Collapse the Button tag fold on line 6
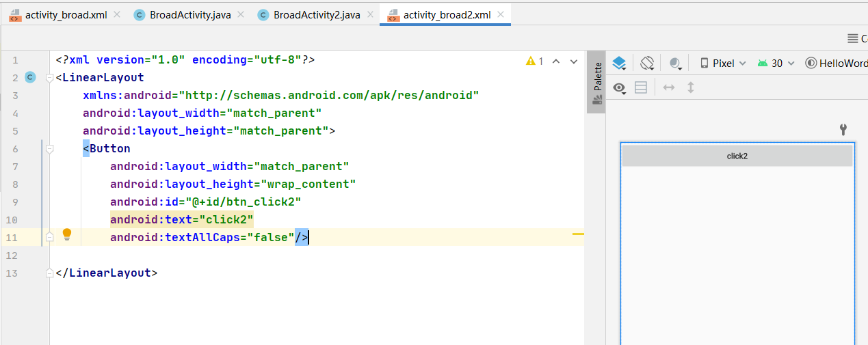Screen dimensions: 868x345 [49, 149]
